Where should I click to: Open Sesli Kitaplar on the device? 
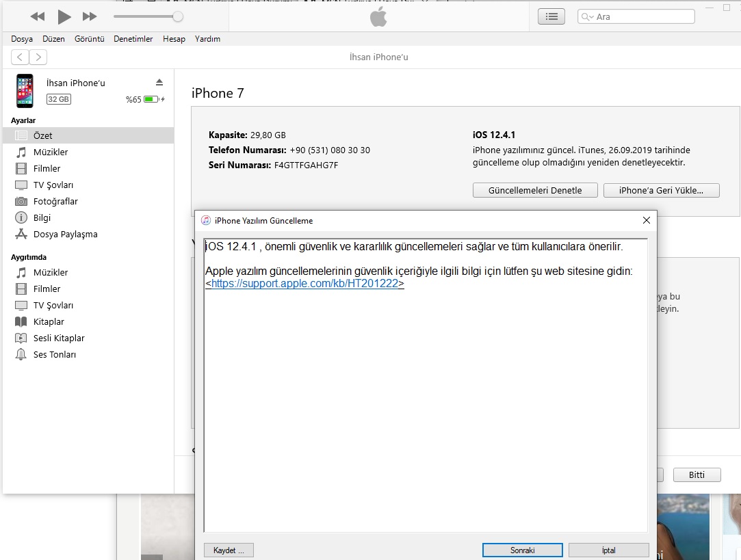[88, 338]
